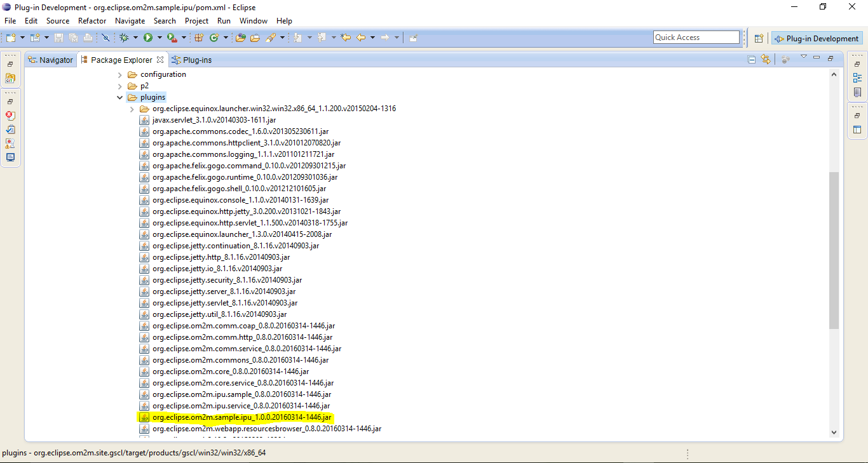868x463 pixels.
Task: Click the Open Perspective icon
Action: tap(759, 38)
